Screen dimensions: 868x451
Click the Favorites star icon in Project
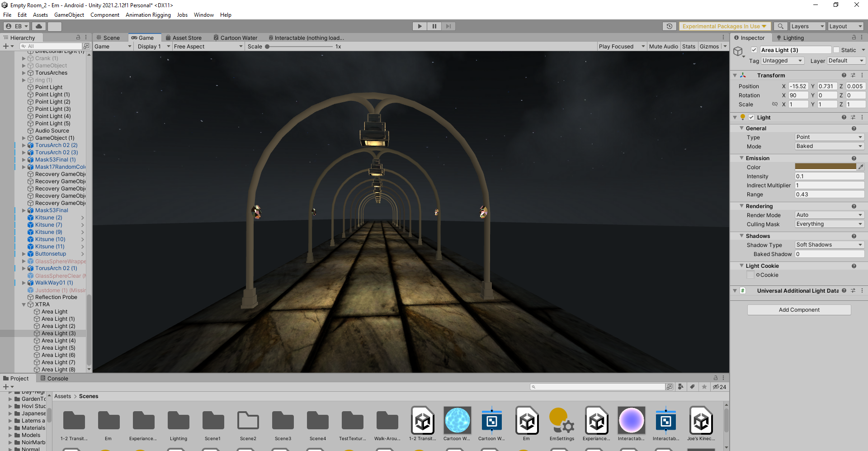pyautogui.click(x=704, y=387)
